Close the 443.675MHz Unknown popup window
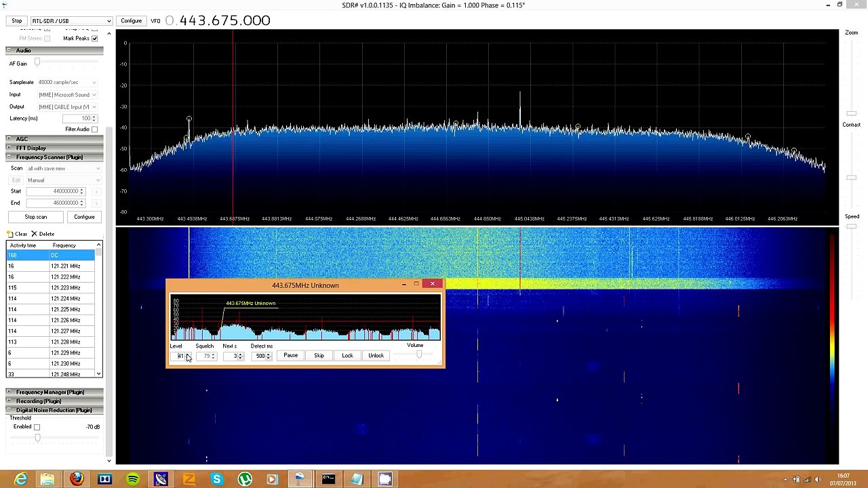This screenshot has width=868, height=488. click(x=432, y=284)
